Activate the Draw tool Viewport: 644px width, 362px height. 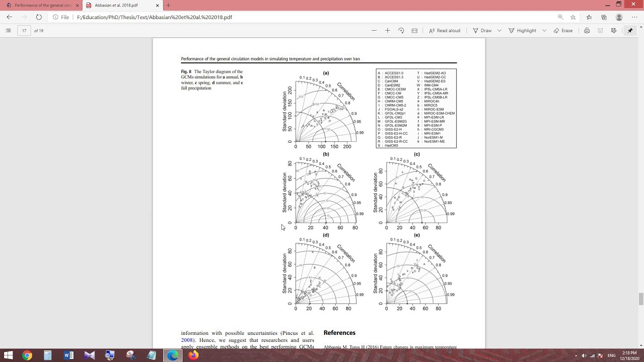point(482,31)
